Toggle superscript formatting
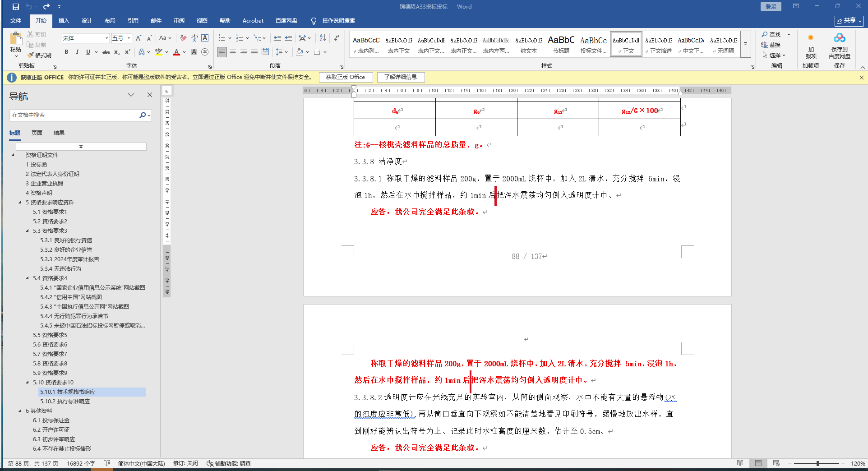Viewport: 868px width, 471px height. (x=128, y=52)
